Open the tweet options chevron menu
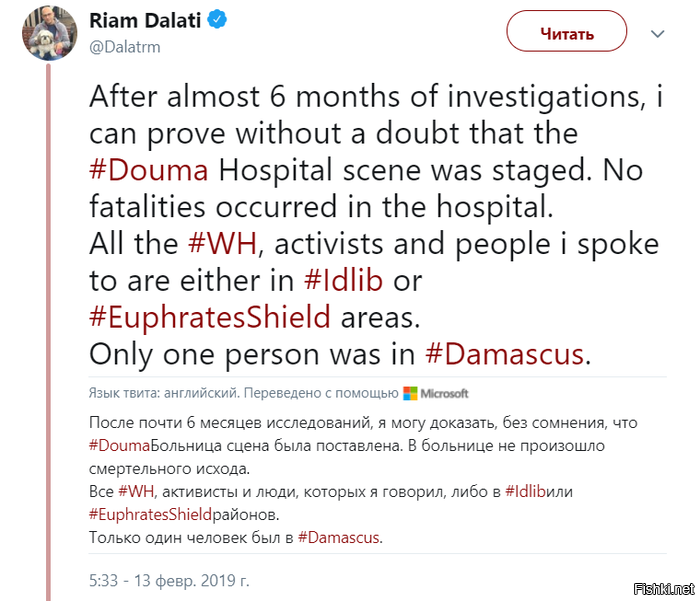 [658, 34]
